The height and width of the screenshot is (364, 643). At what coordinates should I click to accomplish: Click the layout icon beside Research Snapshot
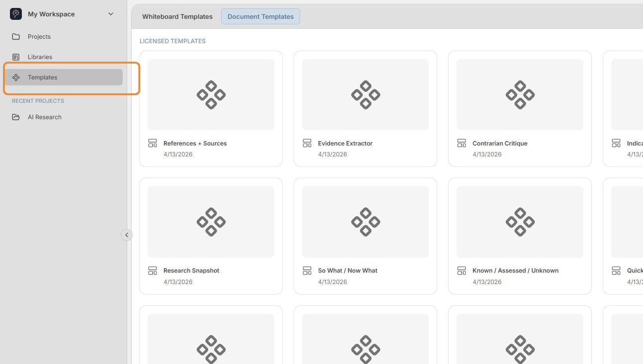(153, 271)
